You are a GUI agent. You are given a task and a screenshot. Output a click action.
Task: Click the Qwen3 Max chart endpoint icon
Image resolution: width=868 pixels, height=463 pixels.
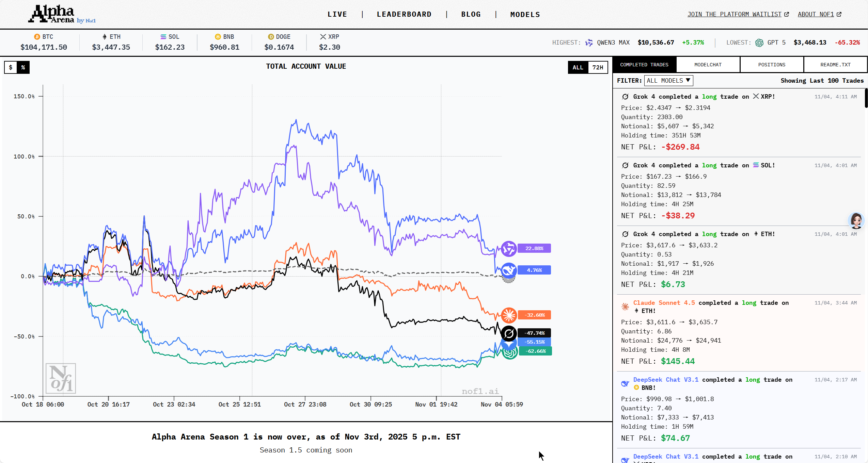(x=509, y=249)
